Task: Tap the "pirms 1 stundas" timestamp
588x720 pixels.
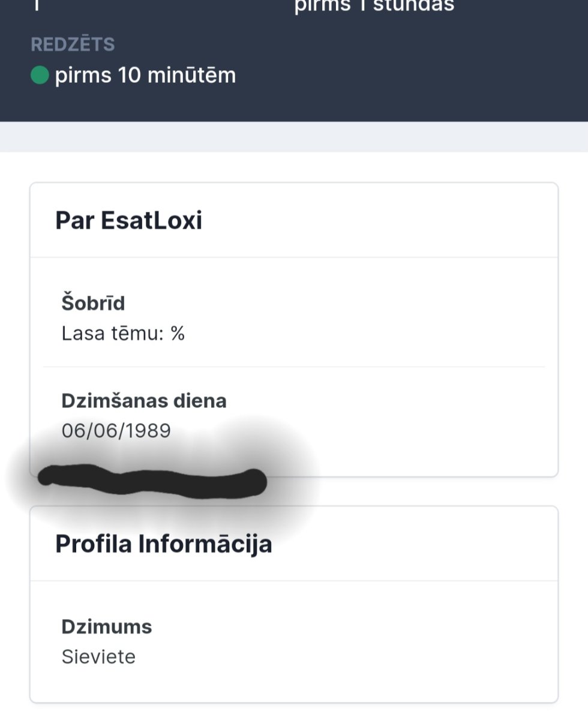Action: 374,6
